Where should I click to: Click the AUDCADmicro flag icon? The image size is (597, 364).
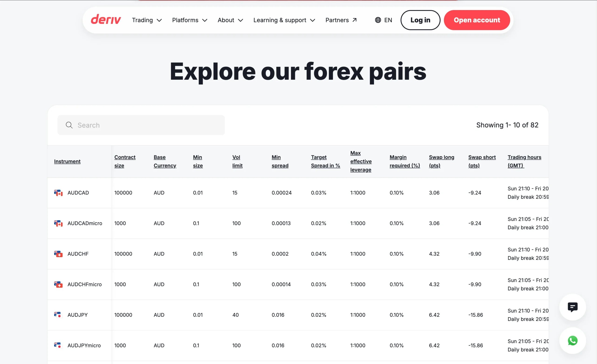tap(58, 223)
